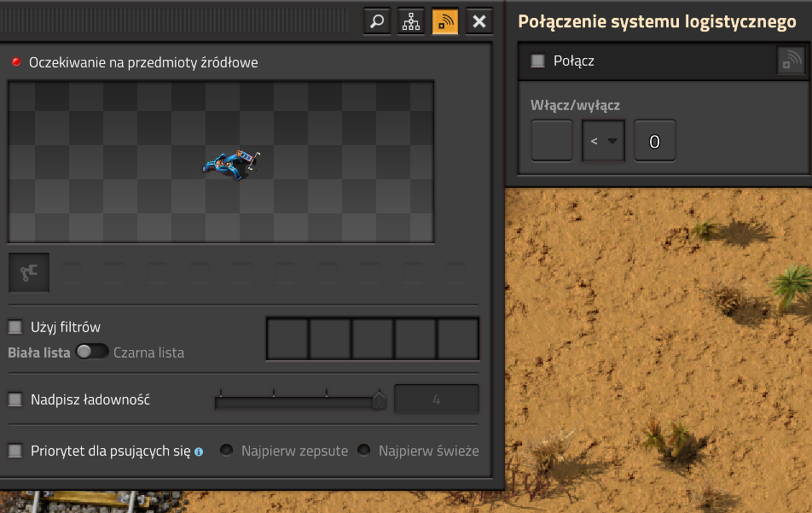The width and height of the screenshot is (812, 513).
Task: Click the logistic signal icon beside Połącz
Action: (x=792, y=61)
